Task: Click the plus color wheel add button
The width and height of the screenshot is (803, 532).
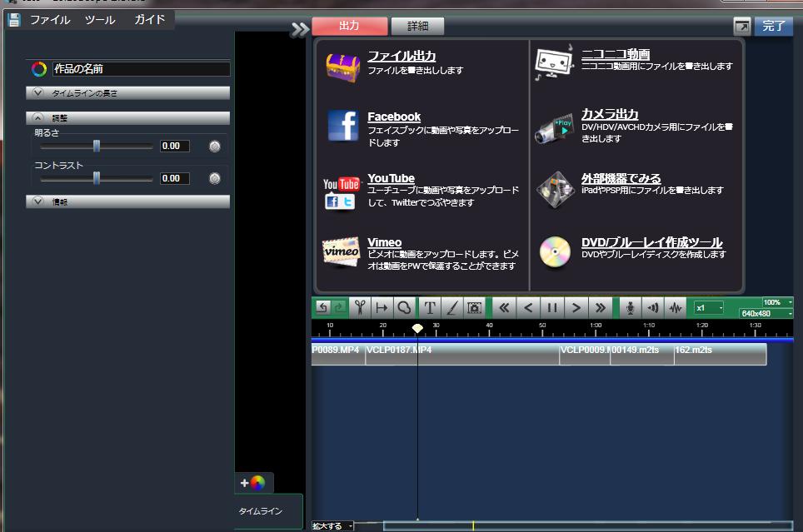Action: tap(253, 482)
